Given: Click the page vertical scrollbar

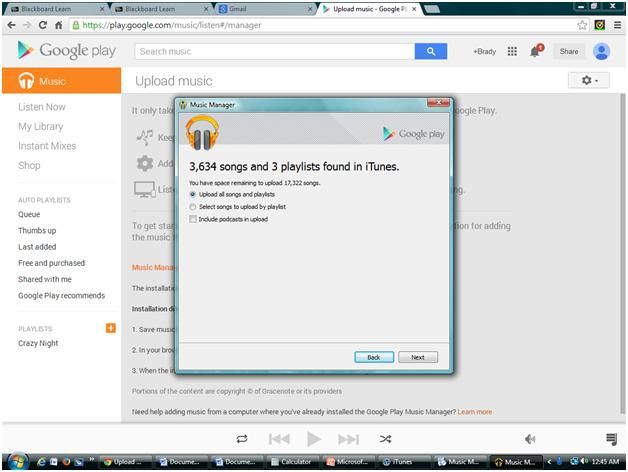Looking at the screenshot, I should [622, 253].
